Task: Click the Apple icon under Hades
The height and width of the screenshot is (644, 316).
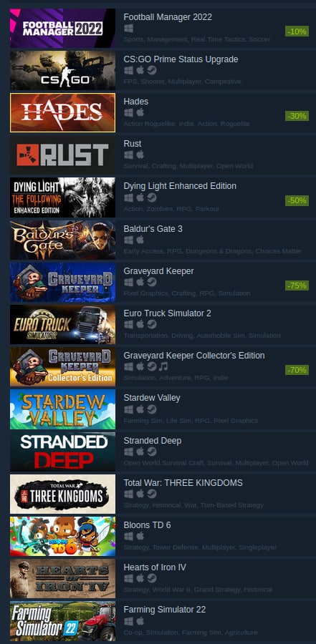Action: click(x=140, y=112)
